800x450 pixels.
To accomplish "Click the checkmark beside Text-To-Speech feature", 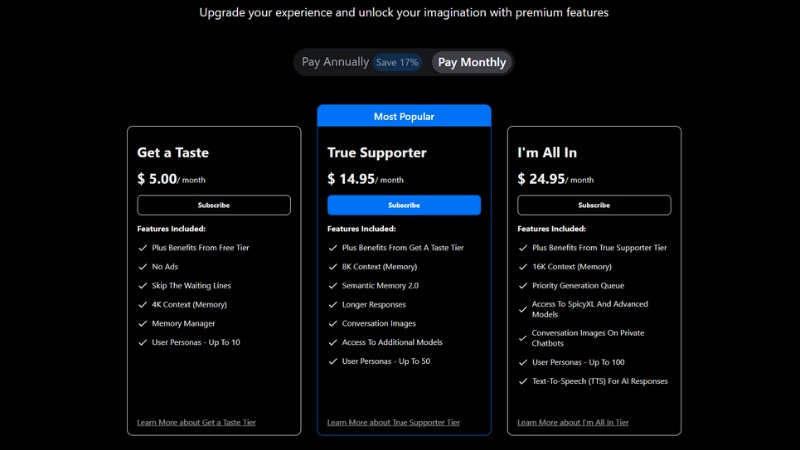I will pos(522,381).
